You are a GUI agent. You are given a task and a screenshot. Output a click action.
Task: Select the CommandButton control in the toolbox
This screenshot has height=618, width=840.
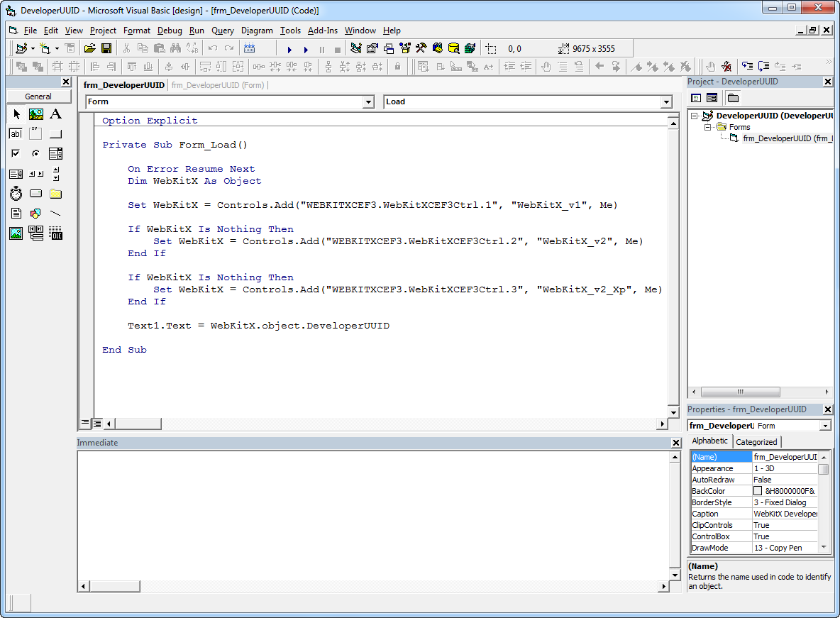pos(56,134)
